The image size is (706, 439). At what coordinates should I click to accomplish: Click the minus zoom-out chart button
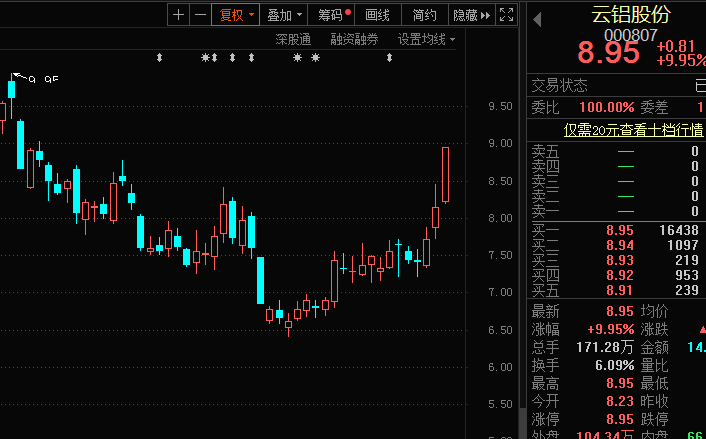click(200, 15)
